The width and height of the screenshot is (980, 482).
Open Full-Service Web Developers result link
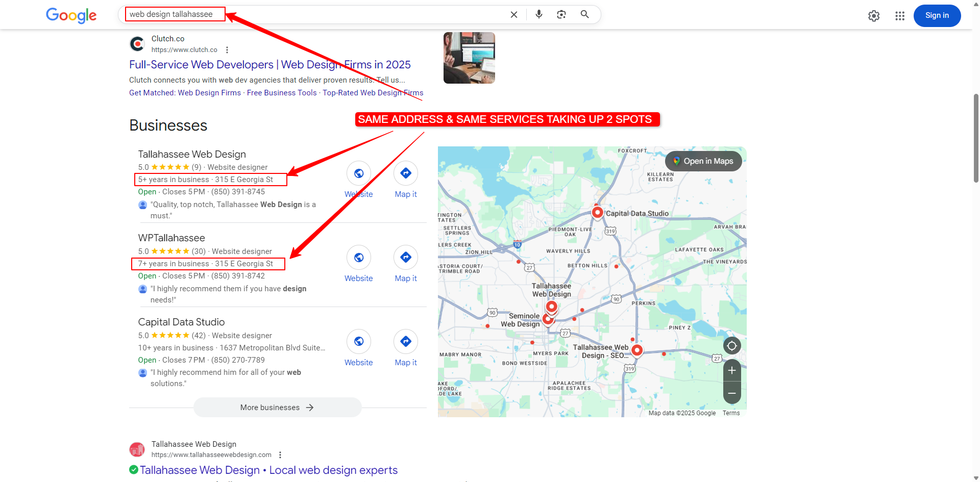coord(269,65)
